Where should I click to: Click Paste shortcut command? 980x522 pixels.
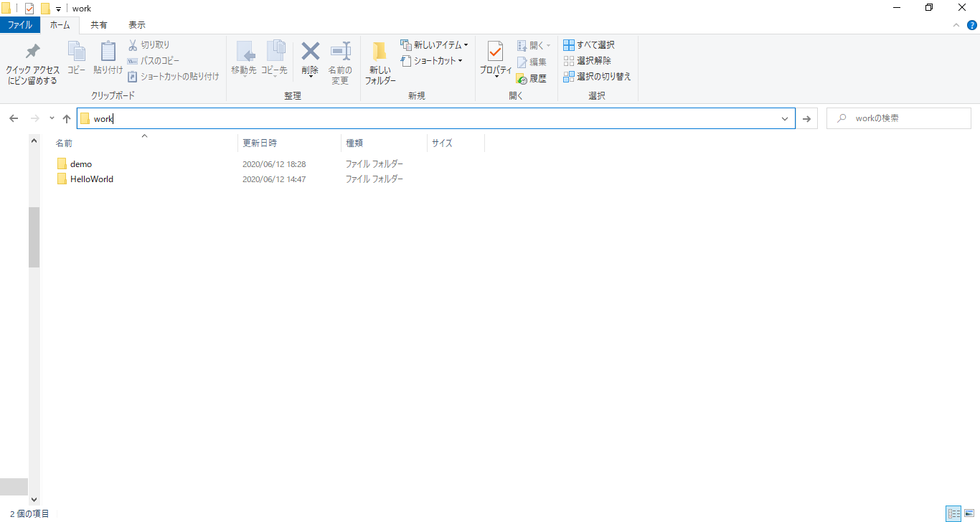(174, 77)
